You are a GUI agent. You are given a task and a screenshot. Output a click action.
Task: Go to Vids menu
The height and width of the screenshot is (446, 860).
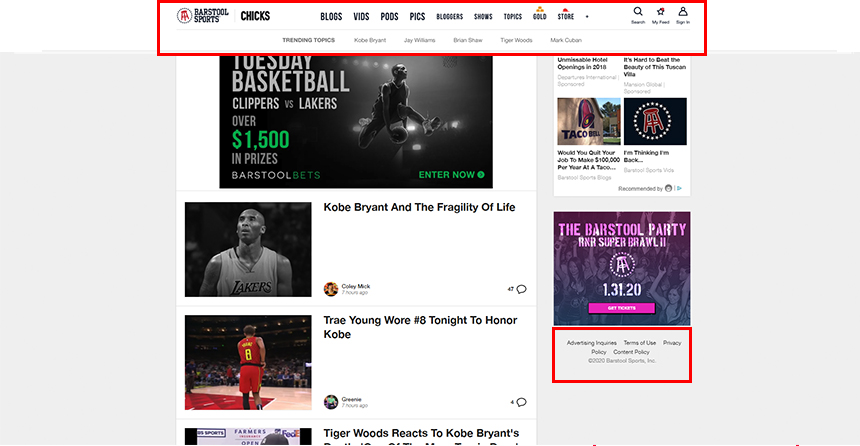point(361,17)
